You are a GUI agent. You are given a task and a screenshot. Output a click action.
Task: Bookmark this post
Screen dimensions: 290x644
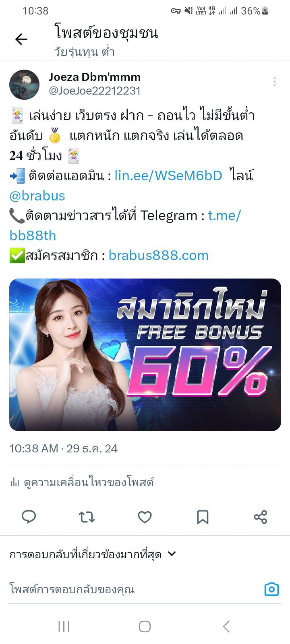(203, 517)
